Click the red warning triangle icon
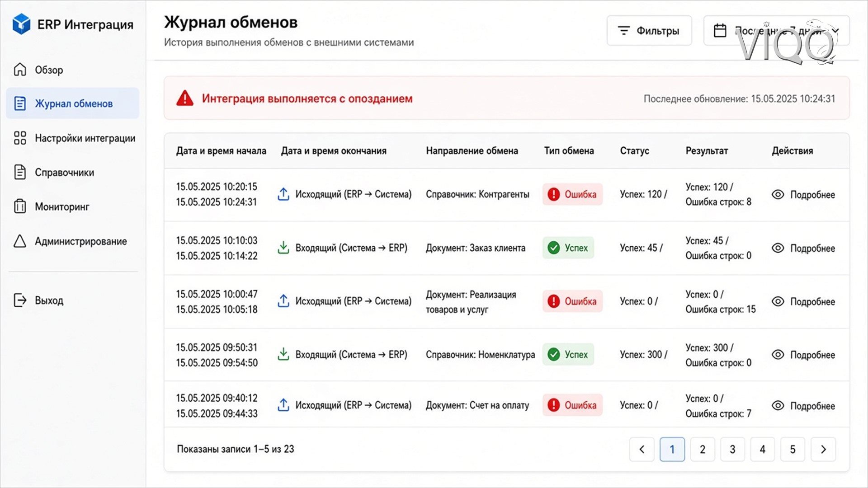This screenshot has width=868, height=488. pyautogui.click(x=184, y=99)
